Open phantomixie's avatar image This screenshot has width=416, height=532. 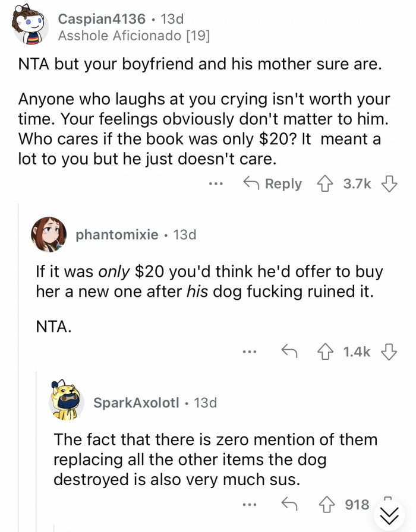coord(48,234)
